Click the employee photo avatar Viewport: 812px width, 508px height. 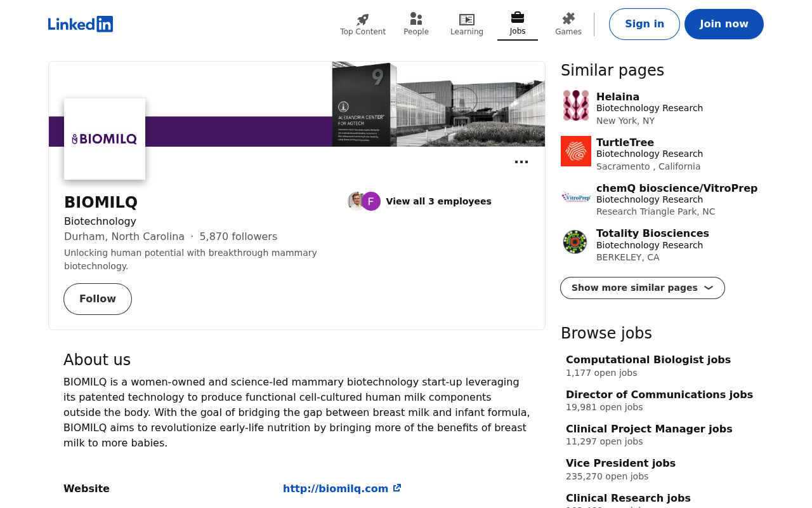(355, 201)
